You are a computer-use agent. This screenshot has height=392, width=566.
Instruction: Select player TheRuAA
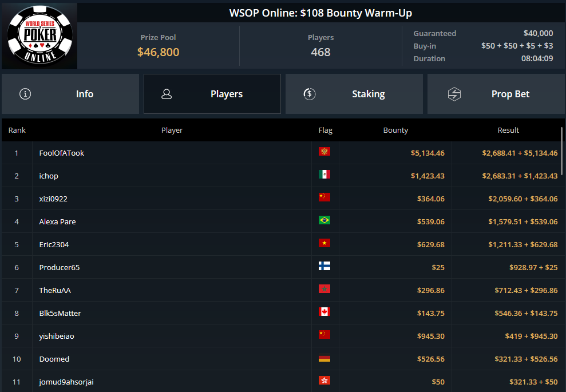[x=55, y=291]
